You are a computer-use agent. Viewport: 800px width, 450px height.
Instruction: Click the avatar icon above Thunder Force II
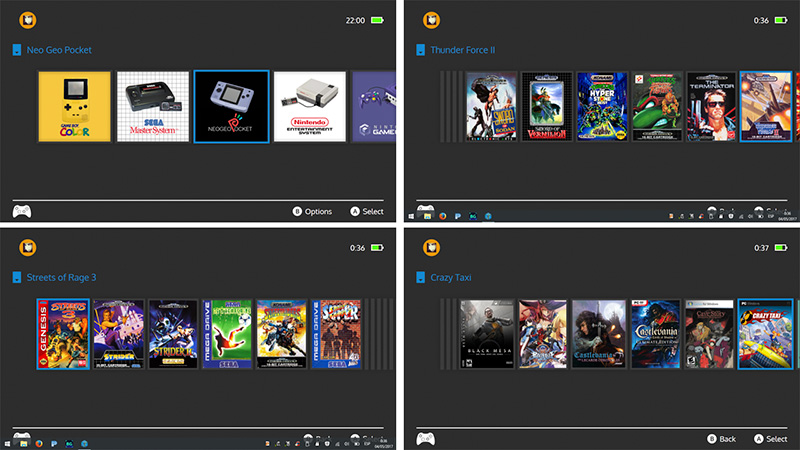click(x=432, y=19)
